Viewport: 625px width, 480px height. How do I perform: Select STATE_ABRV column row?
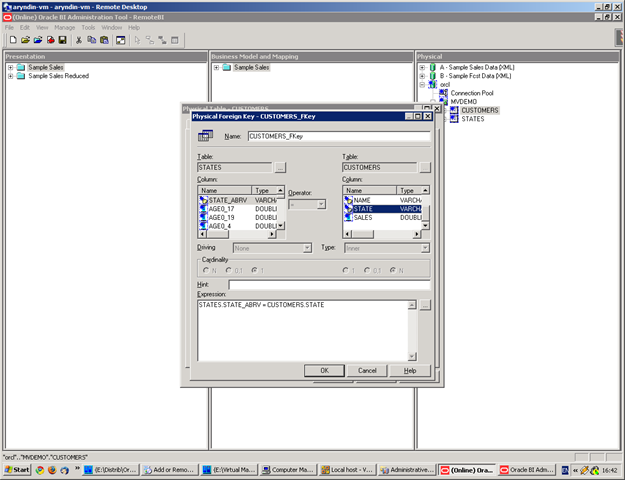(x=238, y=200)
